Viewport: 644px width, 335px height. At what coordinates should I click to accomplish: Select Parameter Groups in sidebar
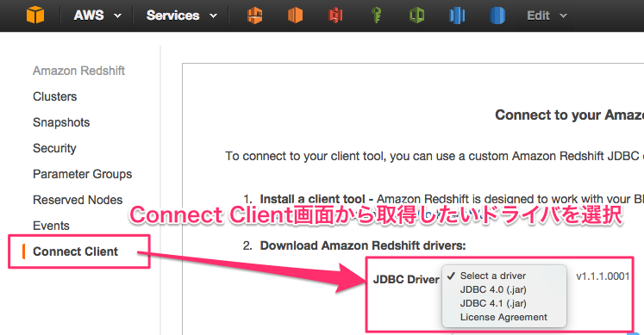(82, 174)
